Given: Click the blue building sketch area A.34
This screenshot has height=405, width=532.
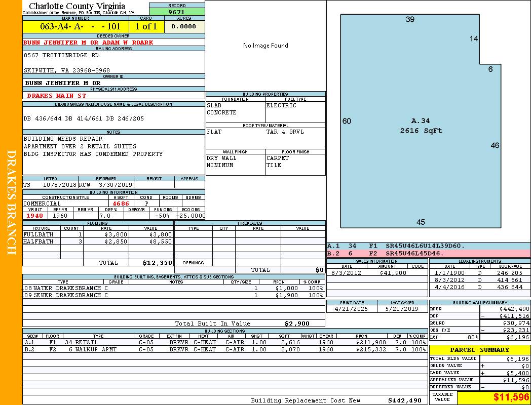Looking at the screenshot, I should tap(420, 126).
